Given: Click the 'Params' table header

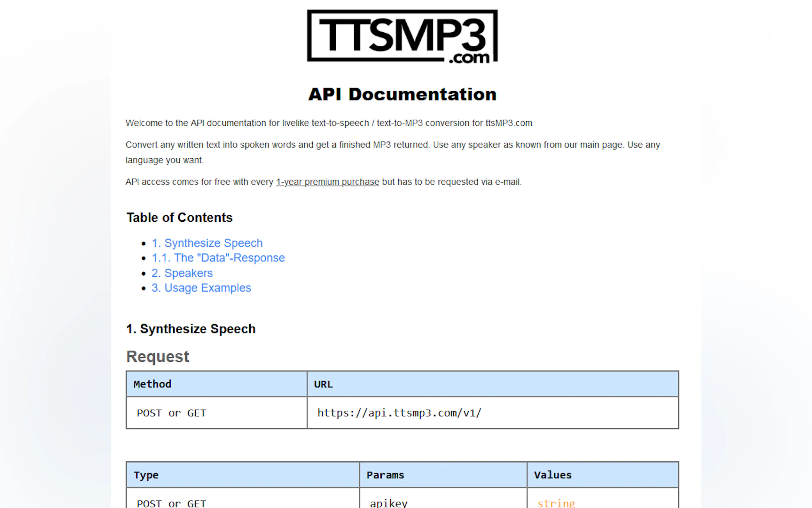Looking at the screenshot, I should click(443, 475).
